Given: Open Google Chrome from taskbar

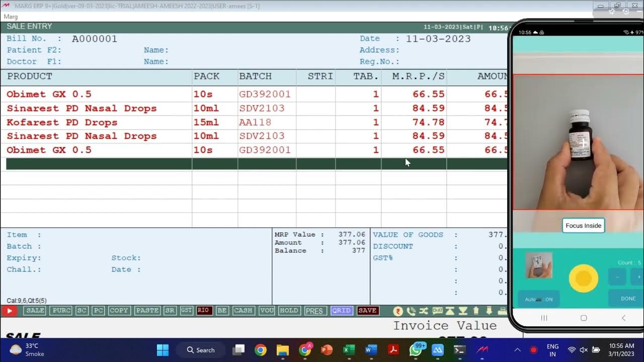Looking at the screenshot, I should (261, 350).
